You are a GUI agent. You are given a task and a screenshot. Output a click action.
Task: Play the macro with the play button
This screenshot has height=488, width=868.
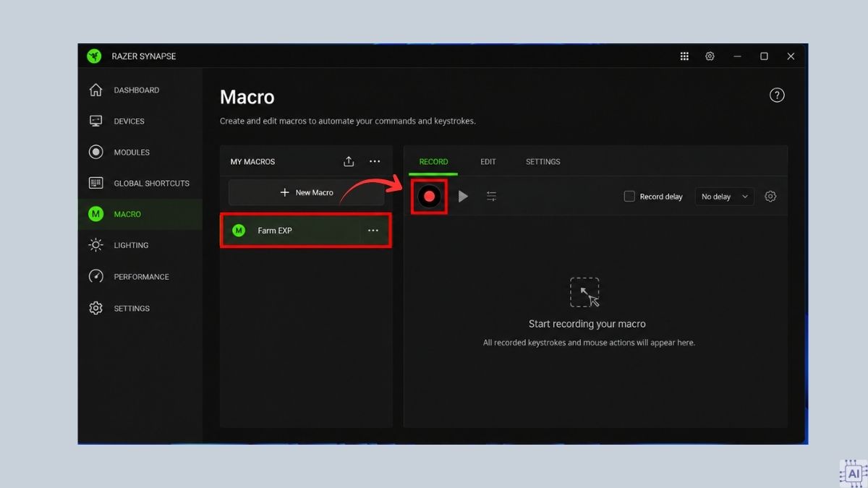463,196
